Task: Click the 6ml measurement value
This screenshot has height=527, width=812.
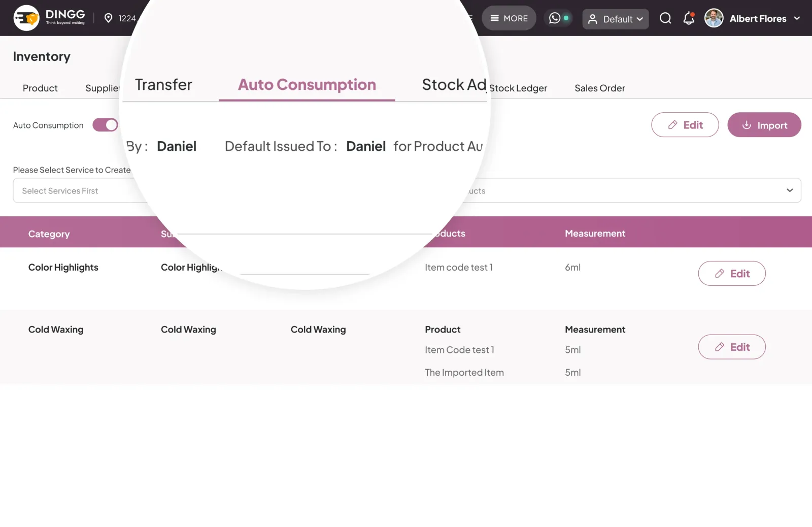Action: coord(572,267)
